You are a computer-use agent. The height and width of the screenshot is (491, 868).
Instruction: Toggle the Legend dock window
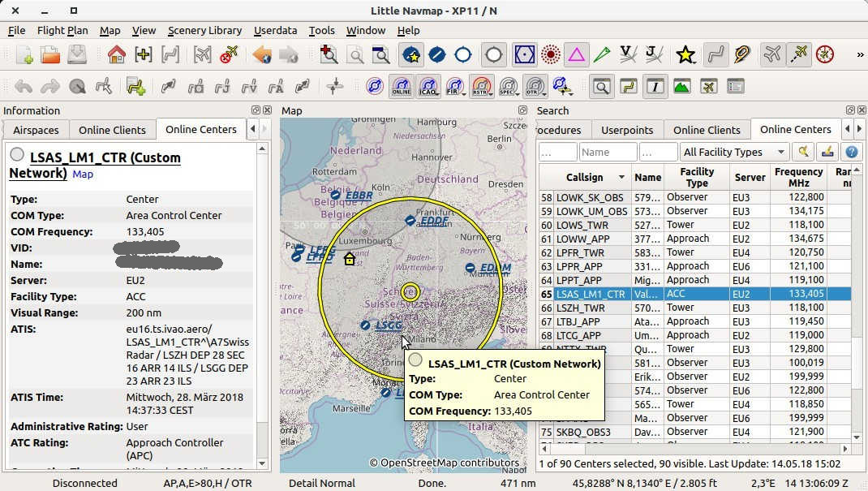[736, 86]
